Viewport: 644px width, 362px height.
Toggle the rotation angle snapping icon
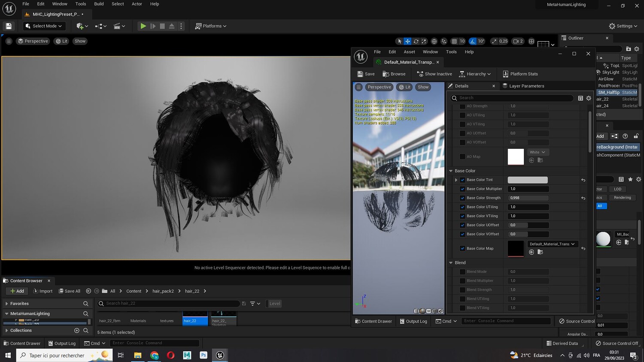point(473,41)
